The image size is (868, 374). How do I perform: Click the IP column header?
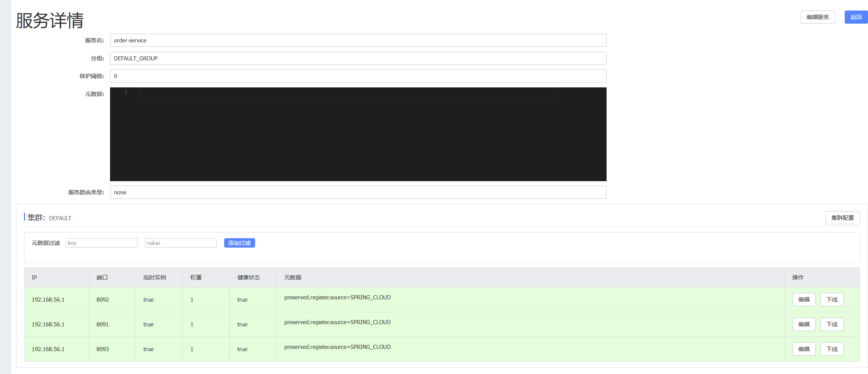point(34,277)
